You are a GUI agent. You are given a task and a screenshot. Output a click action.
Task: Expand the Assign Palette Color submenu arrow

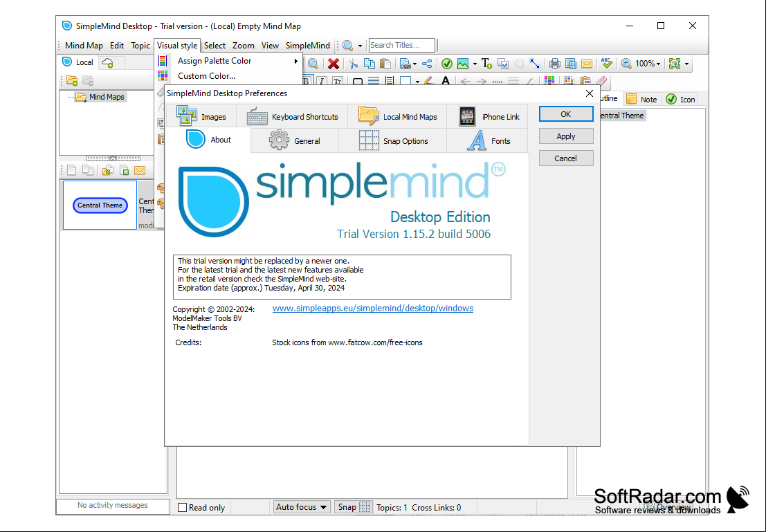(x=295, y=61)
